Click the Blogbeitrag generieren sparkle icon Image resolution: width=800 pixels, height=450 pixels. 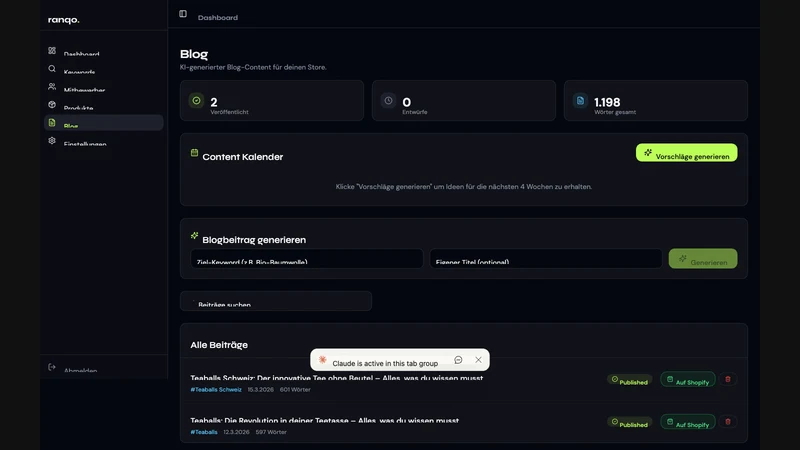click(x=194, y=235)
